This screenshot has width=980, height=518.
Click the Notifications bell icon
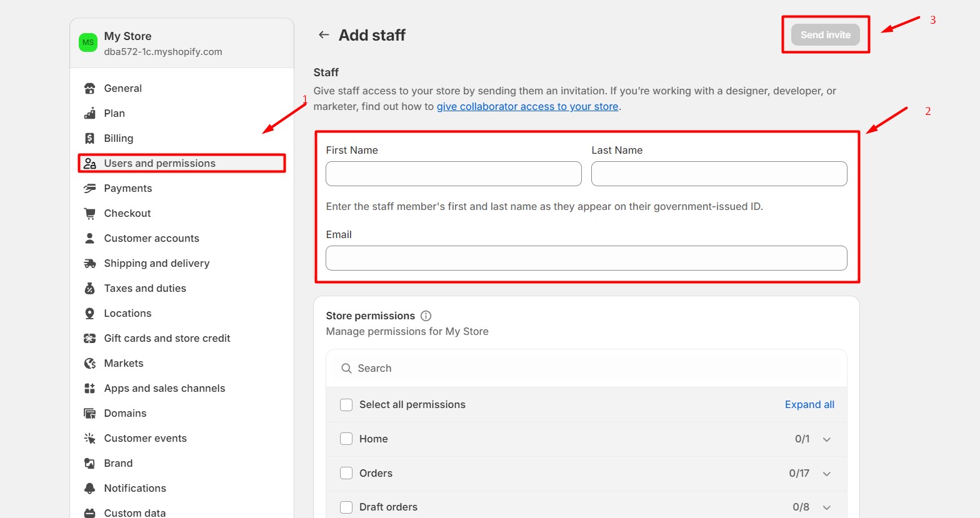click(x=89, y=488)
